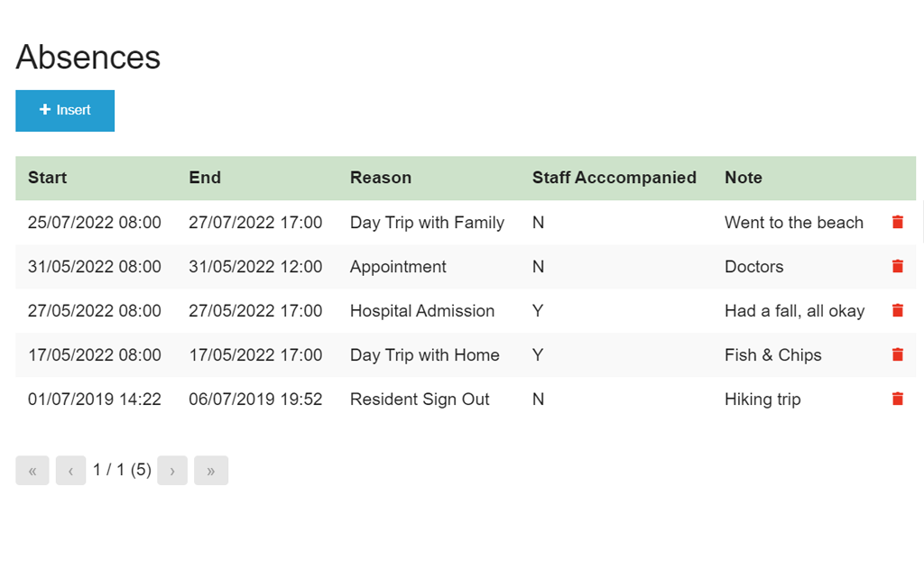Advance to the next page
The image size is (924, 569).
pos(172,471)
